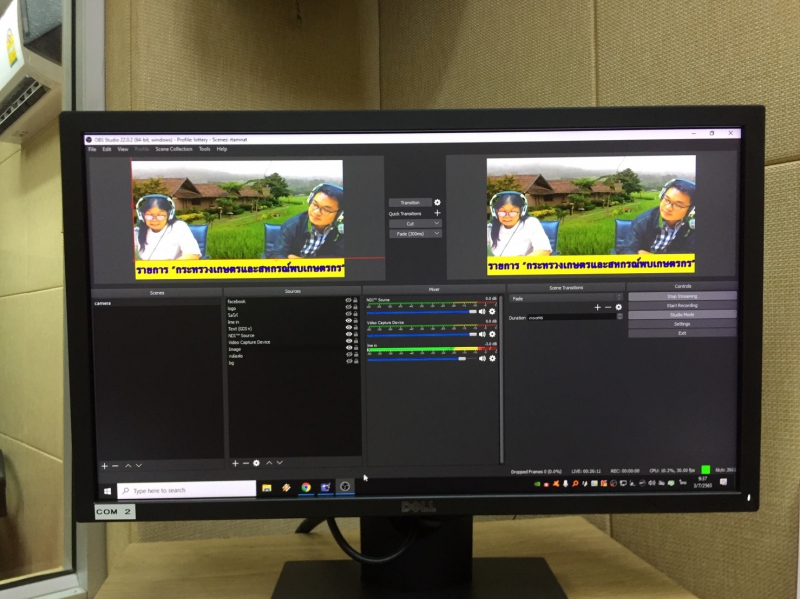Add a new scene with plus icon

pos(104,465)
